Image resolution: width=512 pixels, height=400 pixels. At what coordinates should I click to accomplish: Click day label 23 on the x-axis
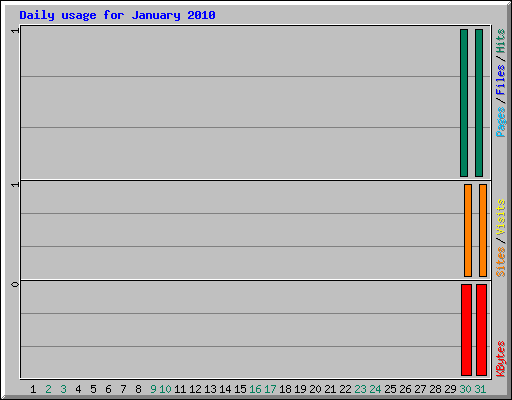pyautogui.click(x=360, y=389)
